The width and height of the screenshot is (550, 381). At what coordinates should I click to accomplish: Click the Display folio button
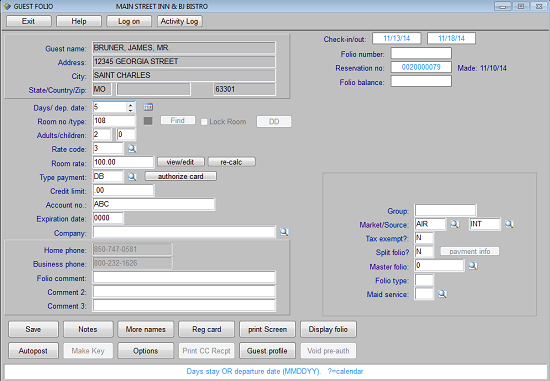click(328, 329)
